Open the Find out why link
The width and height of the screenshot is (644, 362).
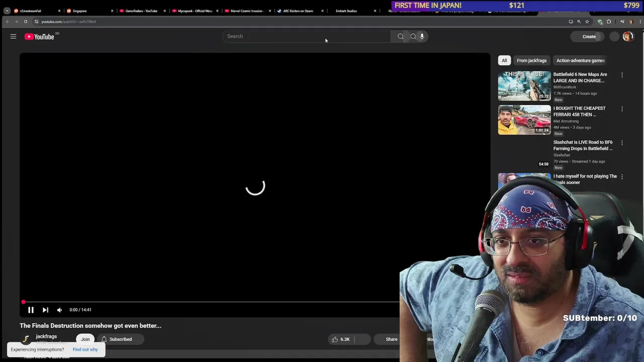[x=85, y=349]
